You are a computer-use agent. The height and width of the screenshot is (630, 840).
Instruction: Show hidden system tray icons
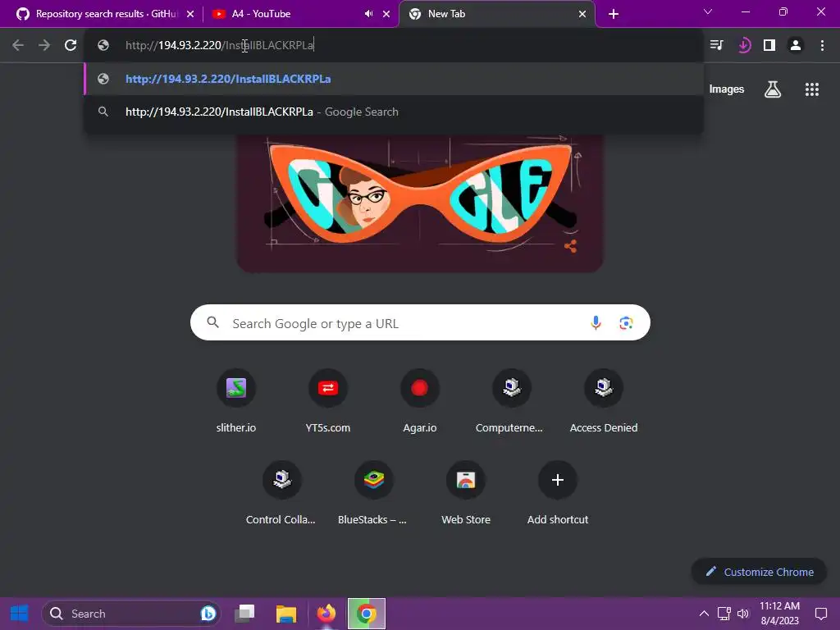[704, 614]
